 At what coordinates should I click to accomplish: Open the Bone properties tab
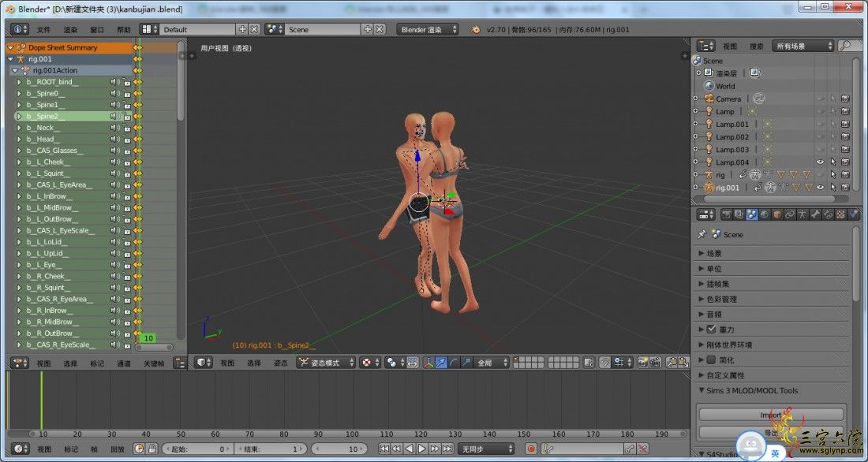[815, 214]
